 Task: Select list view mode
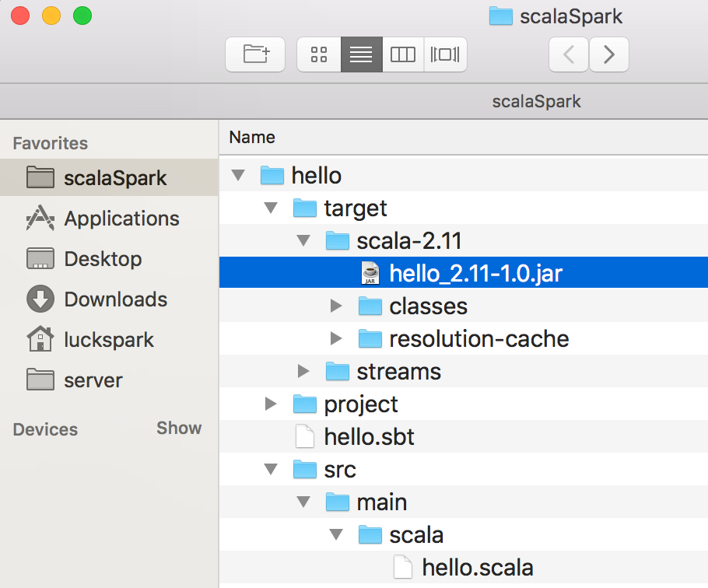coord(361,54)
